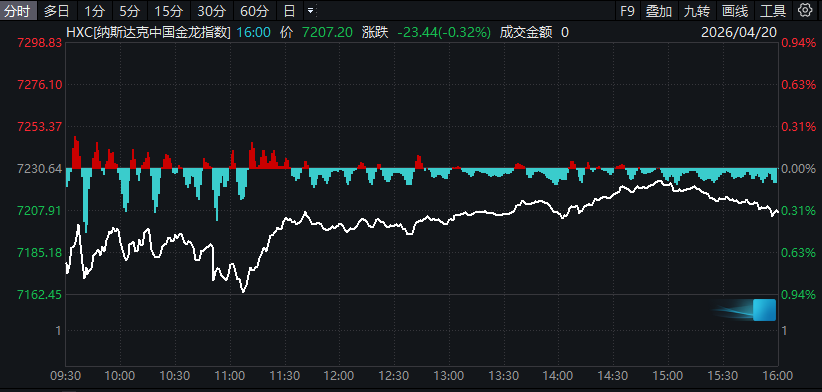Select the 30分 period tab

211,10
